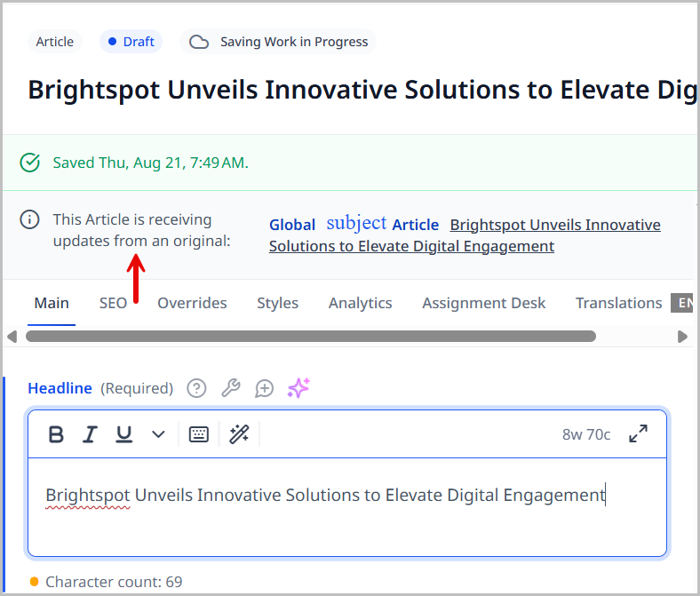Click the purple AI sparkle icon
Viewport: 700px width, 596px height.
point(298,388)
